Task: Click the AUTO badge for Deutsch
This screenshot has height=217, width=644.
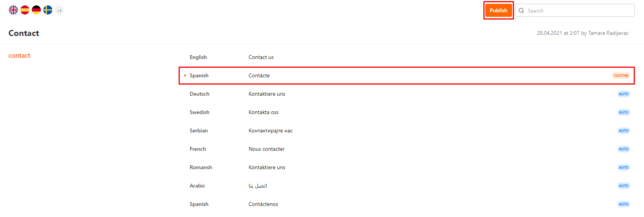Action: pyautogui.click(x=624, y=94)
